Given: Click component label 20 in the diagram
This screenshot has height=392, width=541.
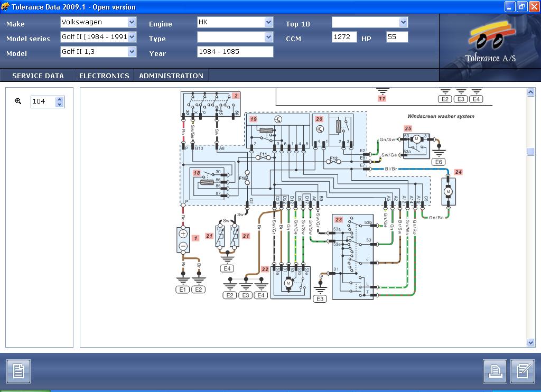Looking at the screenshot, I should [319, 119].
